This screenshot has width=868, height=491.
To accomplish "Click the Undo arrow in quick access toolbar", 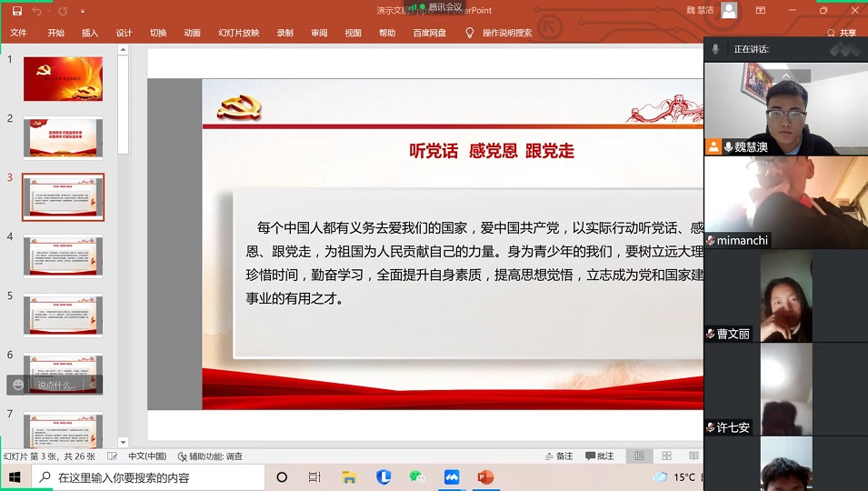I will [37, 11].
